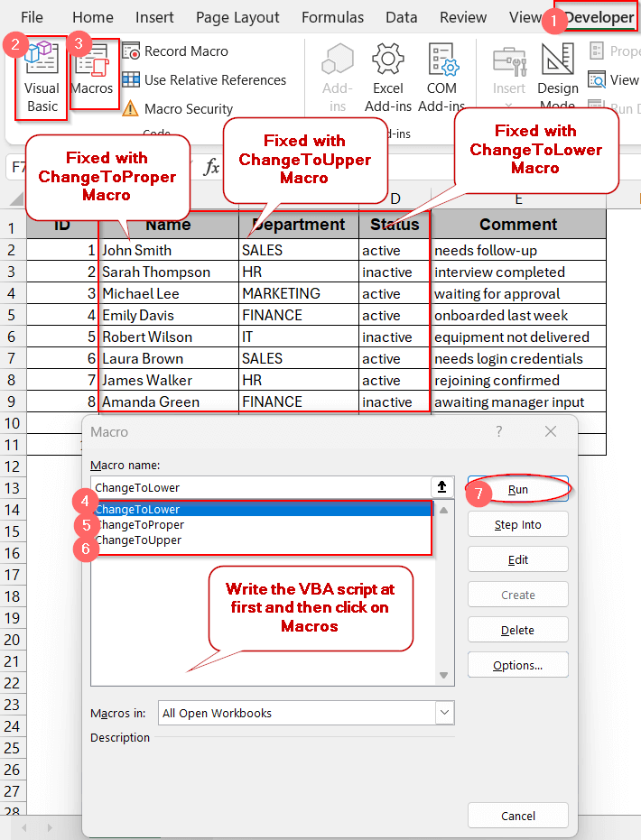Screen dimensions: 641x840
Task: Open the Visual Basic editor icon
Action: (42, 78)
